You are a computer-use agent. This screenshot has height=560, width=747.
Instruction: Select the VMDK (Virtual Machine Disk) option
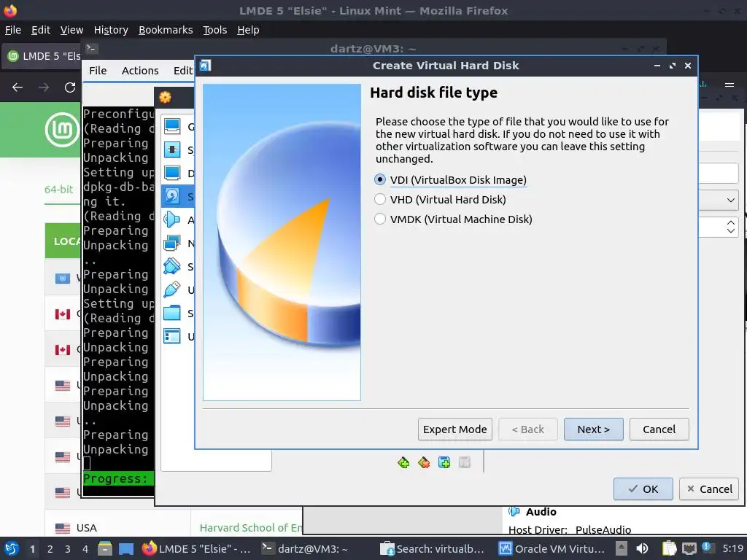click(x=453, y=219)
